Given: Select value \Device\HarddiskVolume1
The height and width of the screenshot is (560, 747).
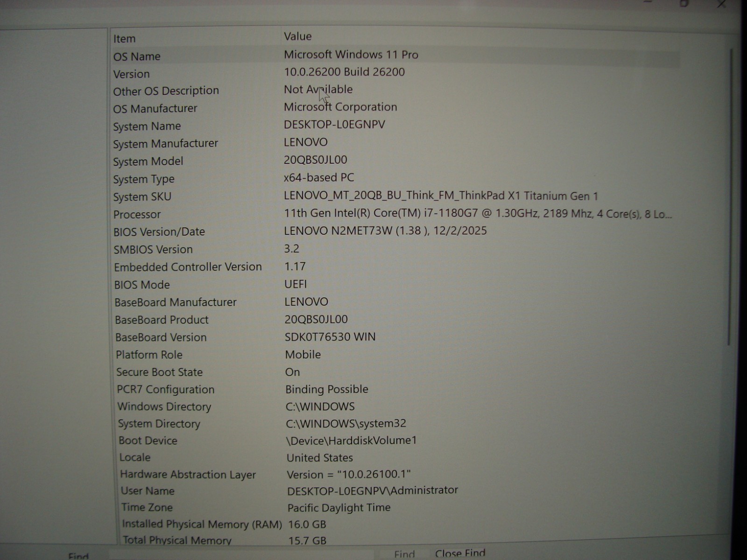Looking at the screenshot, I should click(352, 441).
